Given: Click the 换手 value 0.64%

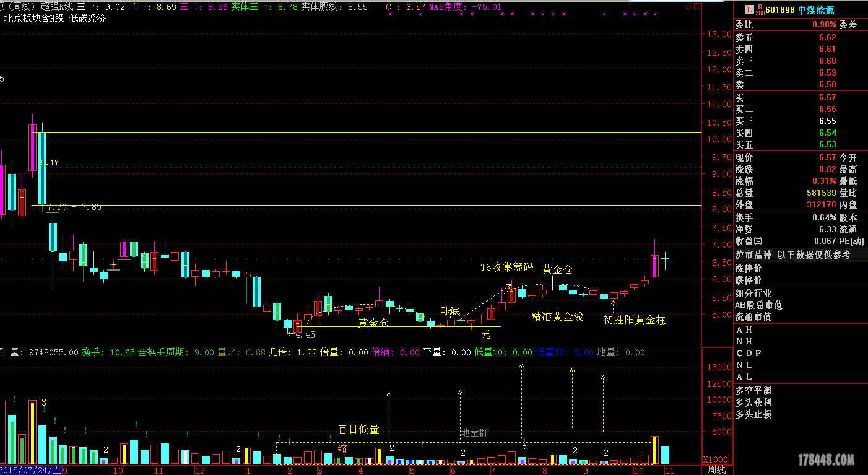Looking at the screenshot, I should click(x=824, y=218).
